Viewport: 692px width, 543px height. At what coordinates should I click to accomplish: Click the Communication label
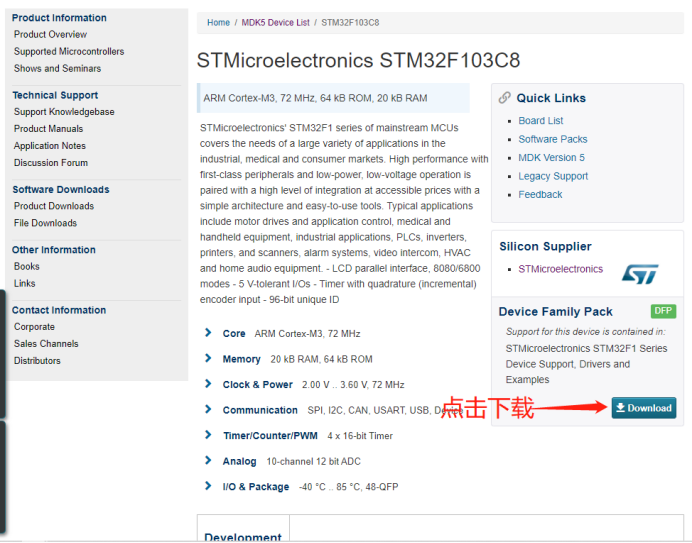pos(260,410)
